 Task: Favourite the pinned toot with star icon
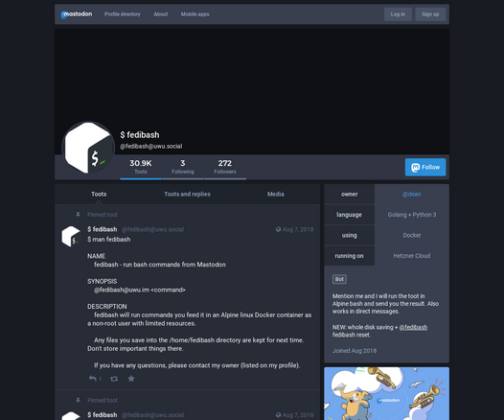[131, 379]
